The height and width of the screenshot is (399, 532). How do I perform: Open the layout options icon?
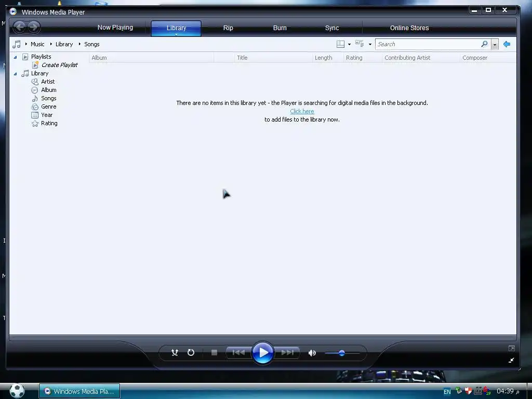340,44
